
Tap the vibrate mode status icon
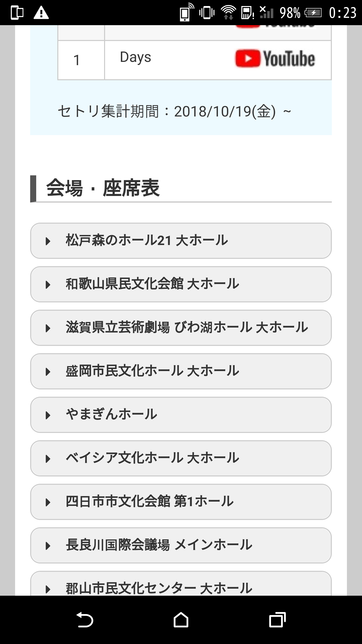207,13
